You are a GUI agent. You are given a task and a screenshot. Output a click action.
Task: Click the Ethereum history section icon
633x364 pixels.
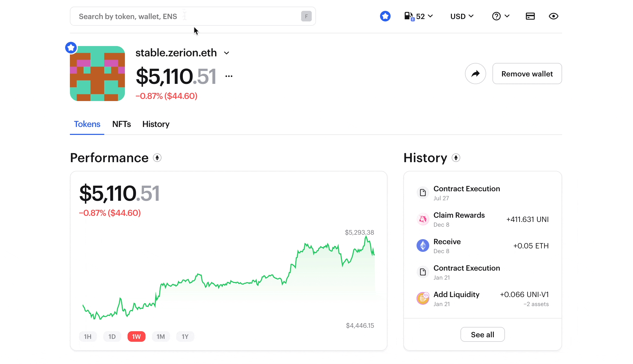pyautogui.click(x=456, y=158)
